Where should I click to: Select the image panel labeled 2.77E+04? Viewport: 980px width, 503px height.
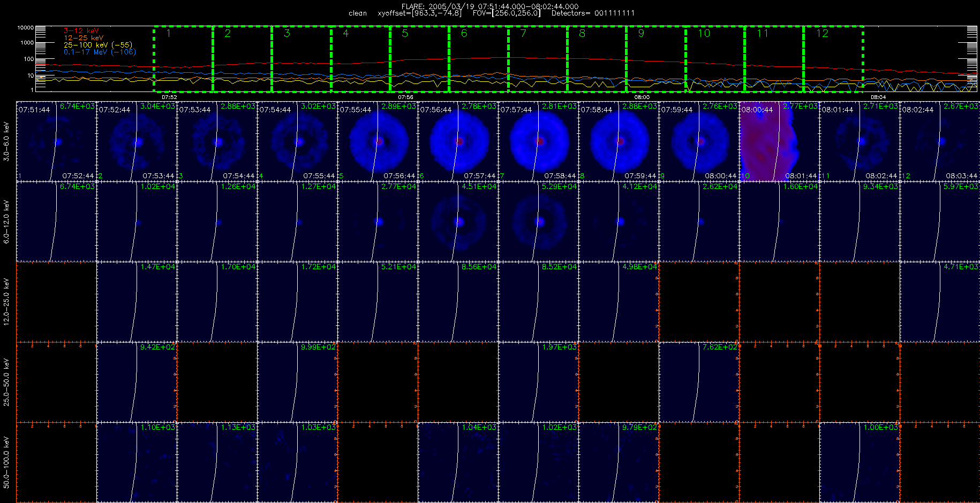pos(378,222)
